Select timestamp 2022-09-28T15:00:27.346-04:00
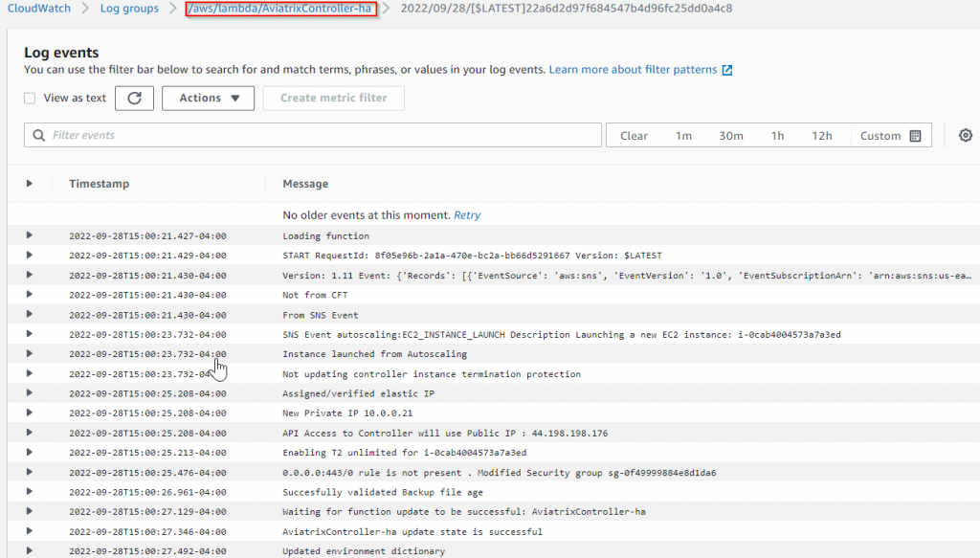980x558 pixels. (147, 532)
